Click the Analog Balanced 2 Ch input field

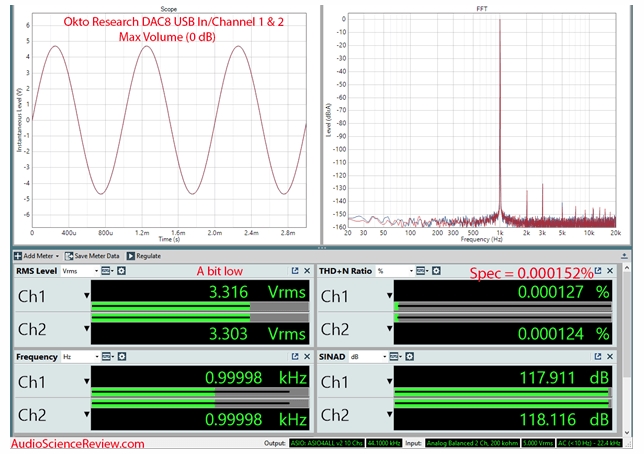tap(472, 443)
